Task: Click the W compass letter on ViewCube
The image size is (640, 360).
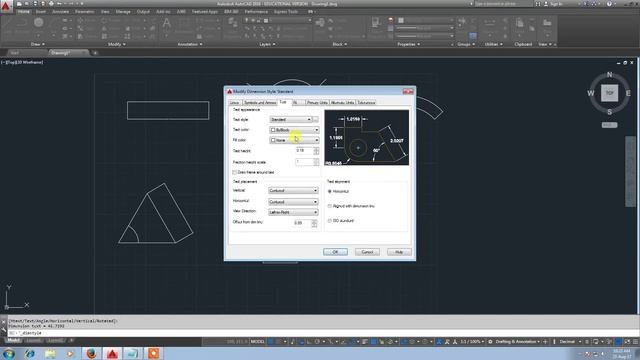Action: pyautogui.click(x=591, y=93)
